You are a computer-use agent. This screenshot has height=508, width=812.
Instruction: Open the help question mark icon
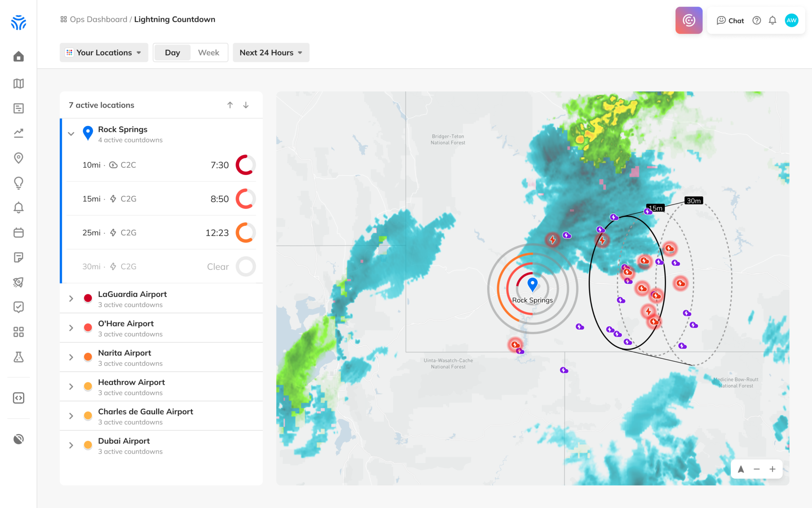[756, 20]
